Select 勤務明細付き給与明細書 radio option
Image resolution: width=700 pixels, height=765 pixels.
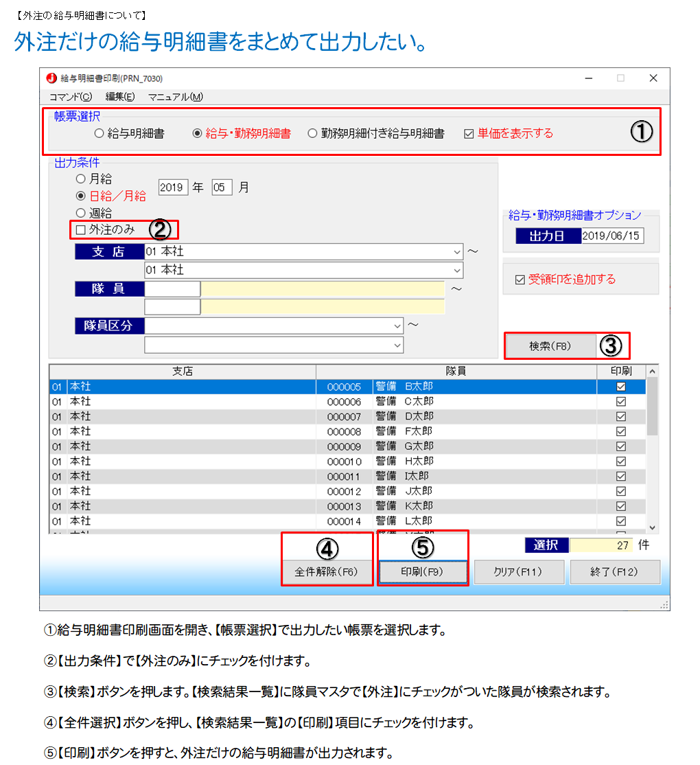coord(313,134)
